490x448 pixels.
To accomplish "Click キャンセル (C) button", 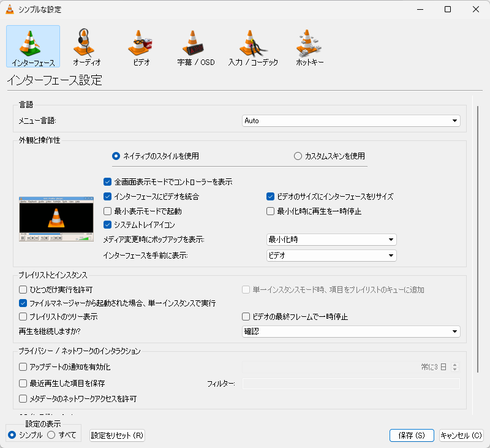I will (x=461, y=435).
